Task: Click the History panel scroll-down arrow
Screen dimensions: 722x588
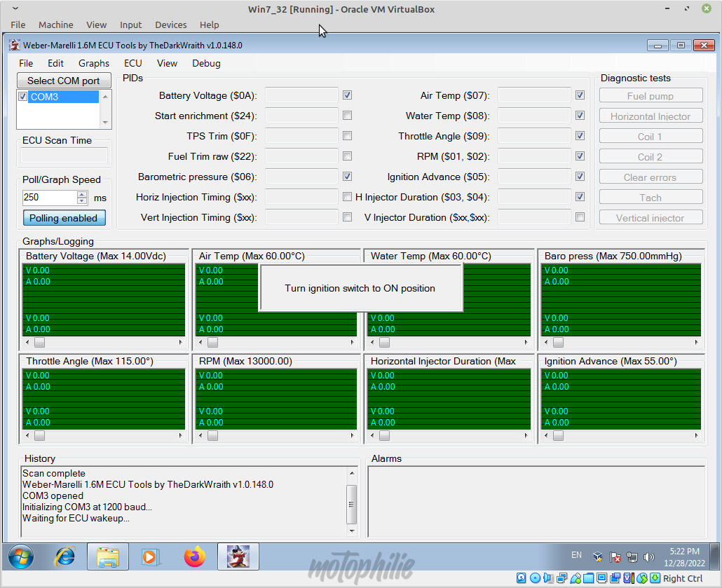Action: pos(352,531)
